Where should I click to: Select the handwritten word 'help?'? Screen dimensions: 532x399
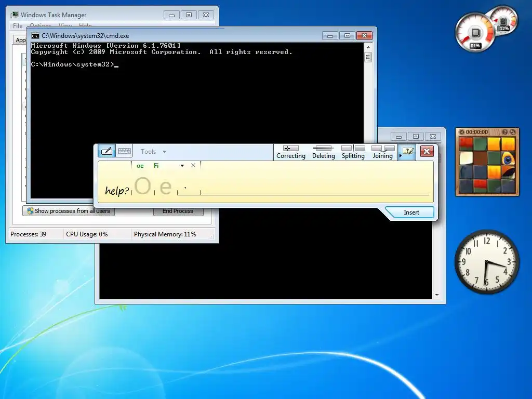(117, 191)
